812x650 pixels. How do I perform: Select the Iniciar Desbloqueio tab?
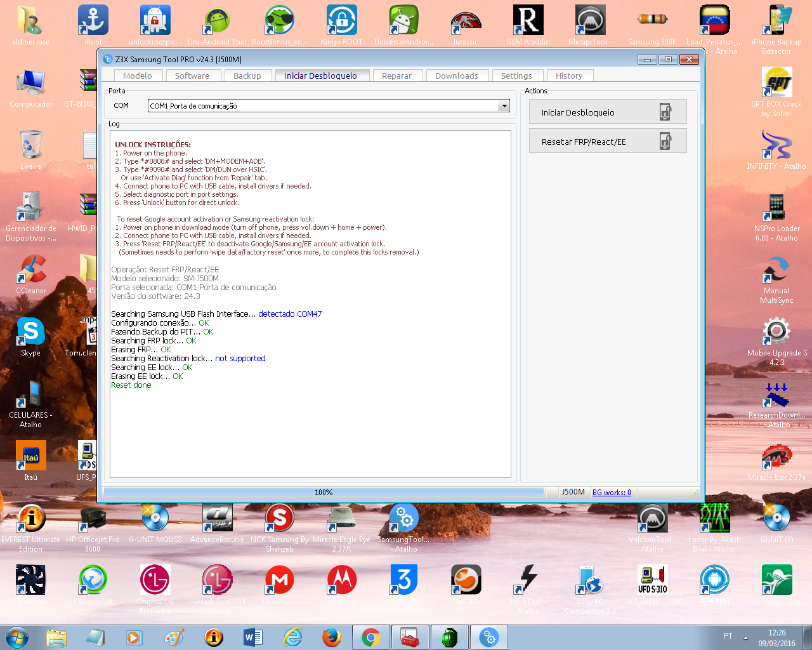[x=321, y=76]
